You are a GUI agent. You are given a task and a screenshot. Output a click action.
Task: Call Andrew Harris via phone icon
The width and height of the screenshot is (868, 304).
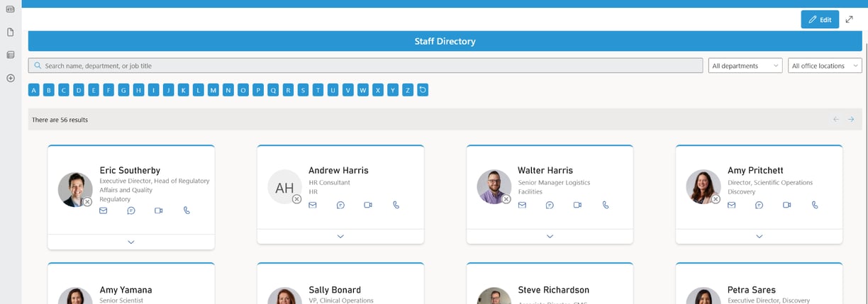[396, 205]
